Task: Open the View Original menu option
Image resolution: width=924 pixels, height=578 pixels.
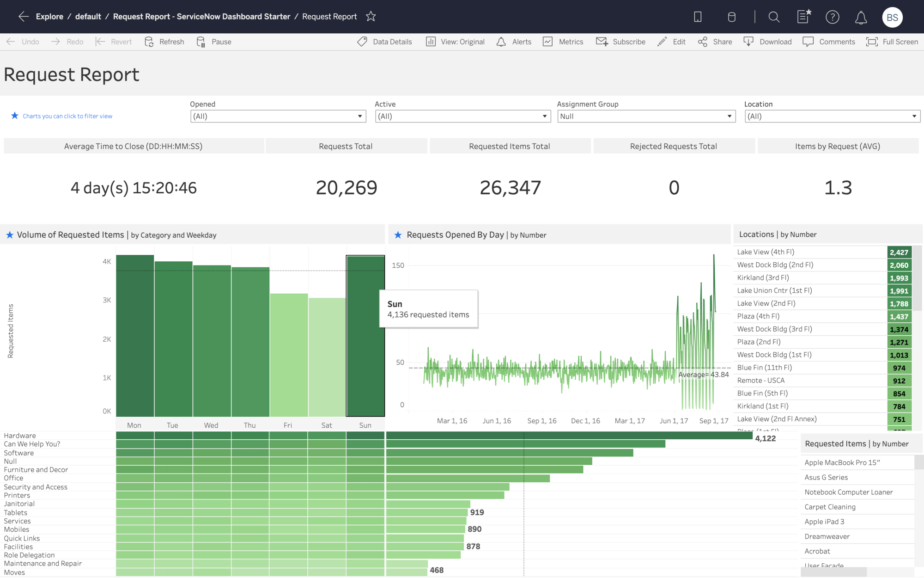Action: click(x=455, y=41)
